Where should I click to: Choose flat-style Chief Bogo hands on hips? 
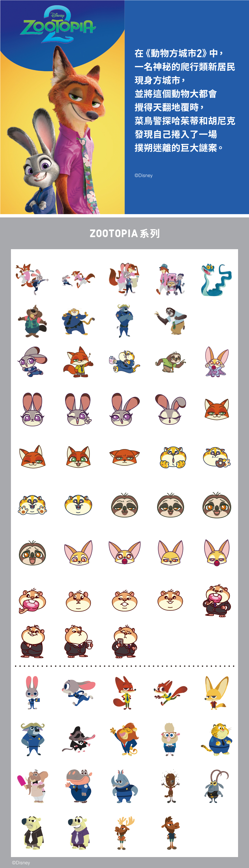click(32, 739)
